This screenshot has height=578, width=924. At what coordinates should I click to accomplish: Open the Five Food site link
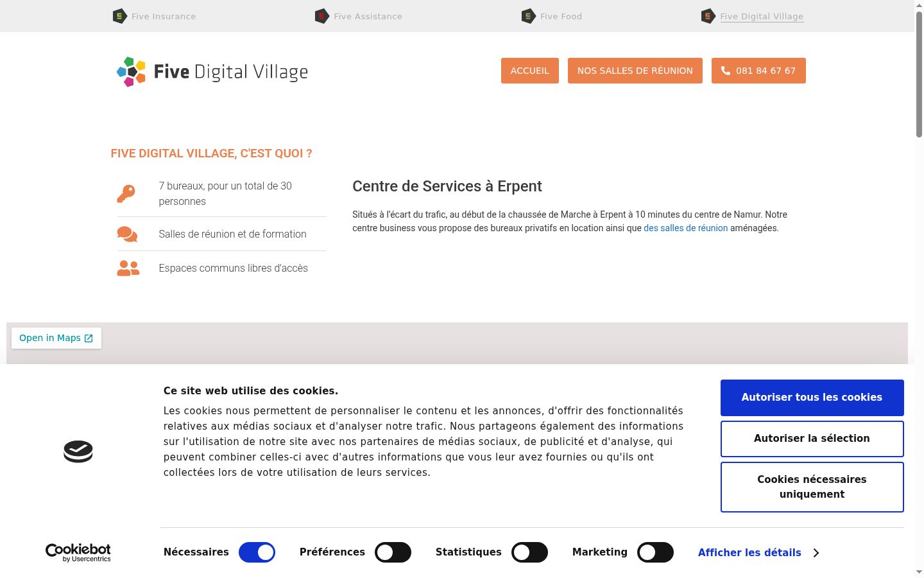[x=561, y=17]
